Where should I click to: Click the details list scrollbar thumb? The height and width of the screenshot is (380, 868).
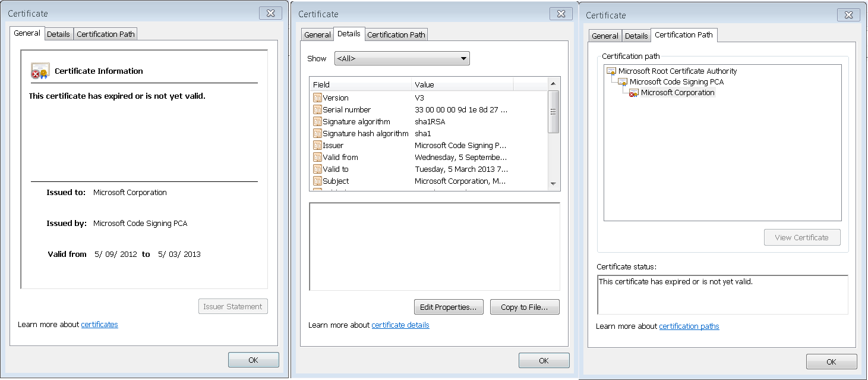(x=554, y=112)
